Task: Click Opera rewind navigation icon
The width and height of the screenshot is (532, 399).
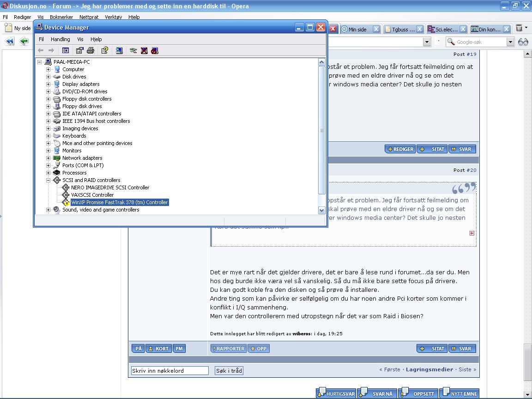Action: (x=10, y=42)
